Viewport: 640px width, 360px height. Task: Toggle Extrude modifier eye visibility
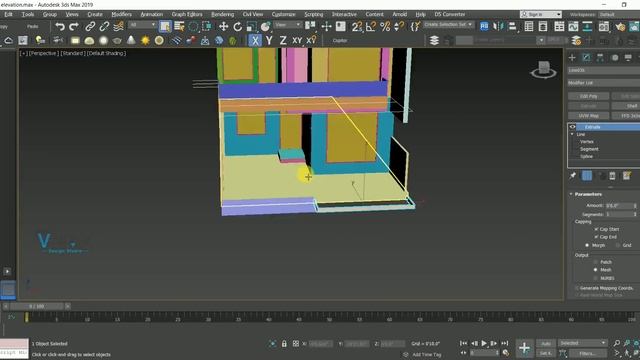(x=573, y=127)
